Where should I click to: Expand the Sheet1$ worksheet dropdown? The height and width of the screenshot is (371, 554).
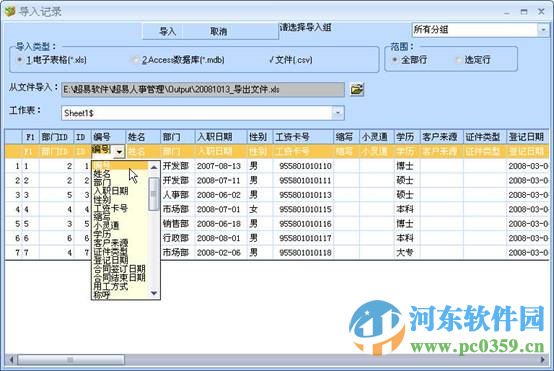pos(338,113)
